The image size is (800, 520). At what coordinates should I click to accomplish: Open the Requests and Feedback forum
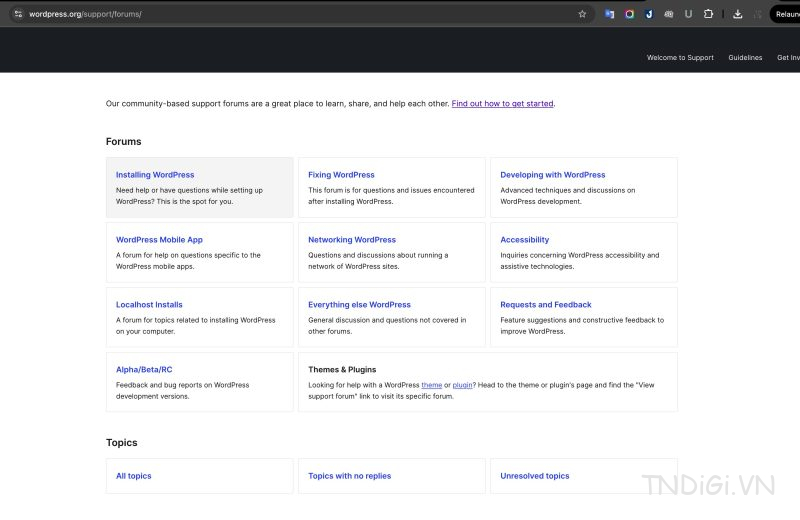pyautogui.click(x=546, y=305)
